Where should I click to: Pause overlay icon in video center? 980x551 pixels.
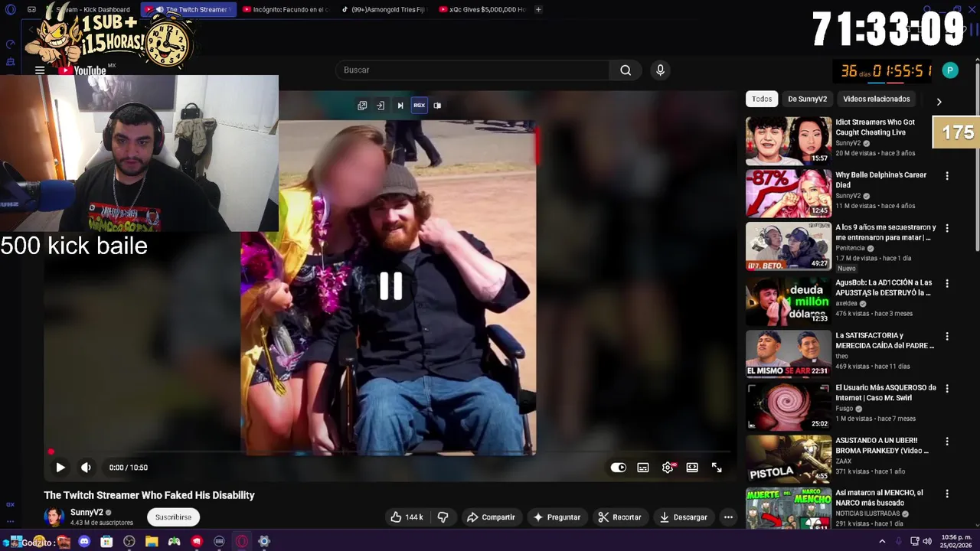click(391, 285)
